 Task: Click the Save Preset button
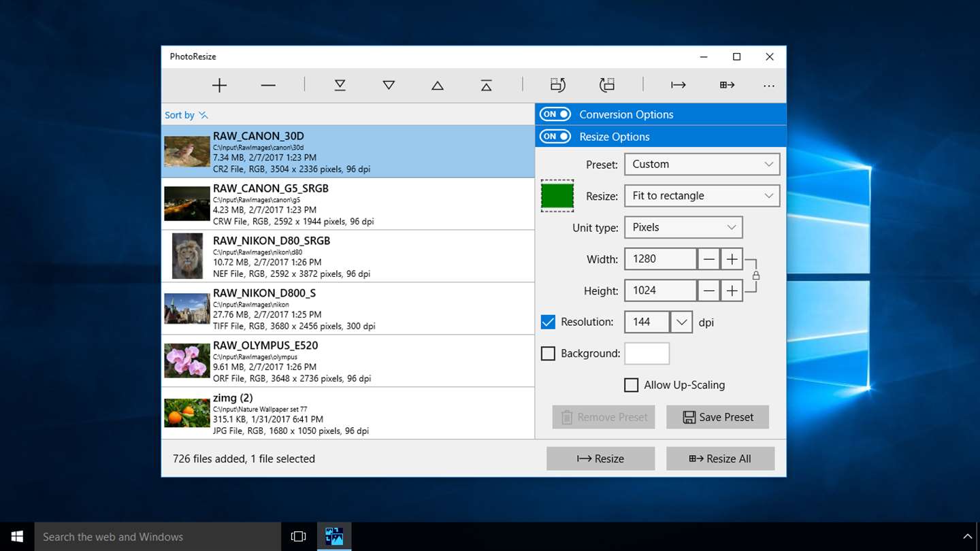point(717,417)
